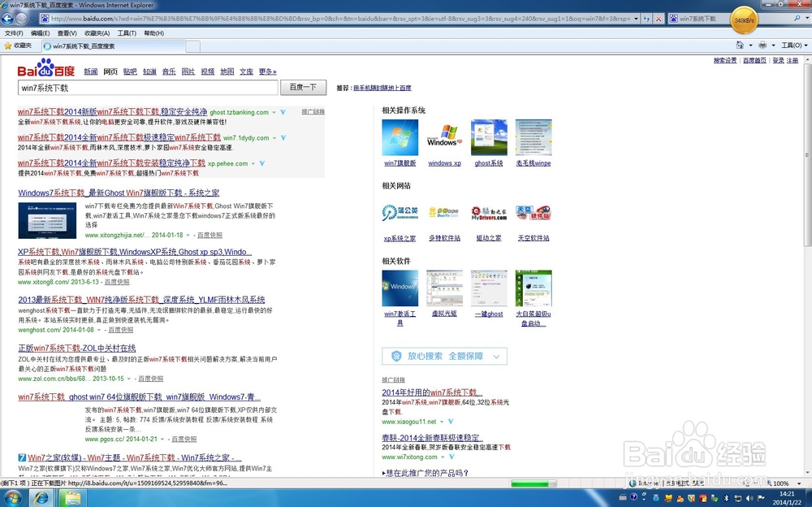Click the V badge after win7.1dydy.com
This screenshot has height=507, width=812.
[283, 138]
